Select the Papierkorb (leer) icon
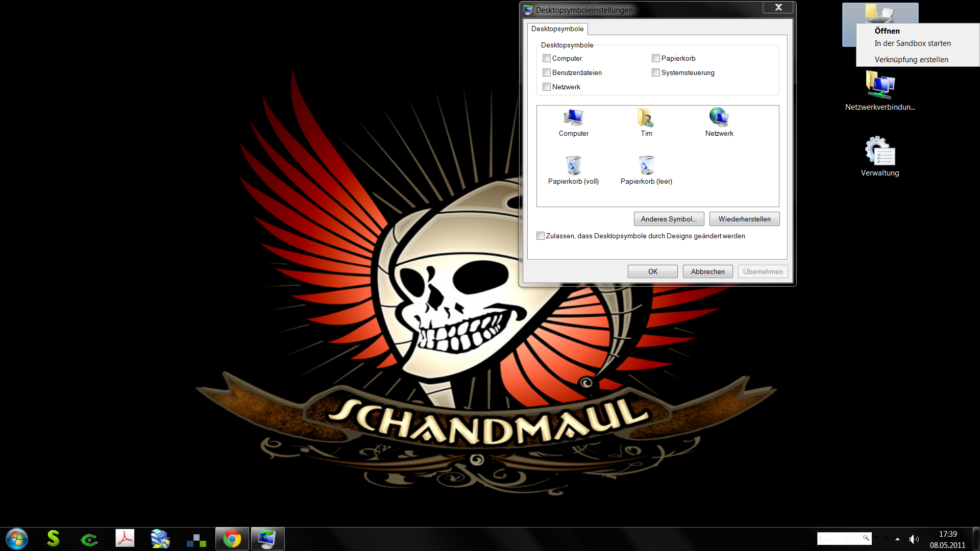Image resolution: width=980 pixels, height=551 pixels. 646,170
